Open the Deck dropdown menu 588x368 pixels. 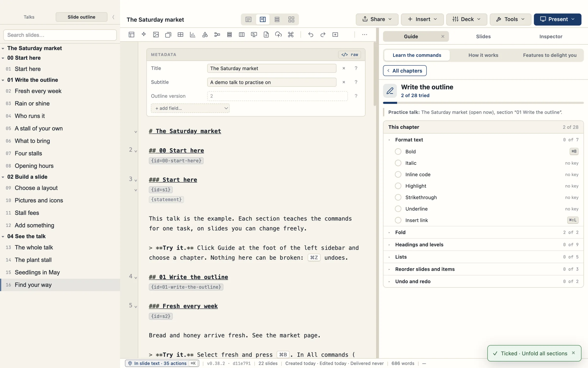pos(466,19)
